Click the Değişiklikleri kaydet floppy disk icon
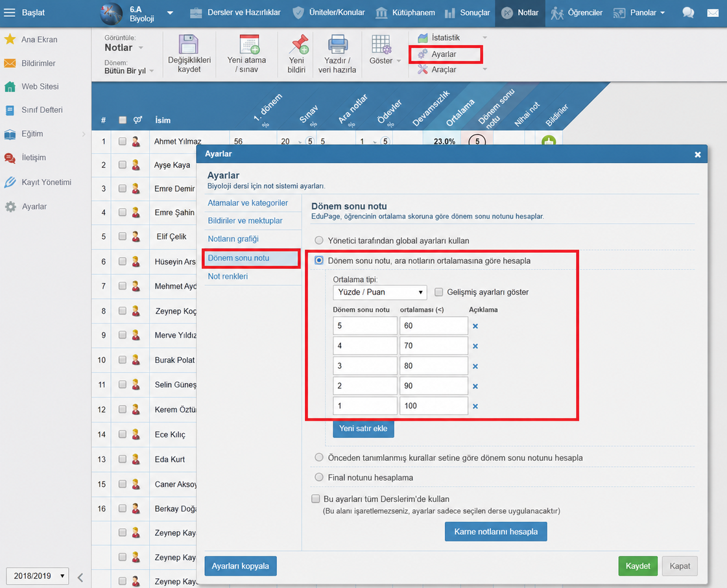Screen dimensions: 727x588 [189, 45]
